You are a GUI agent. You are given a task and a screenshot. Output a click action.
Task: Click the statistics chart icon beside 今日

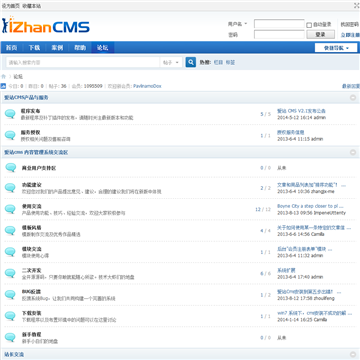tap(3, 86)
